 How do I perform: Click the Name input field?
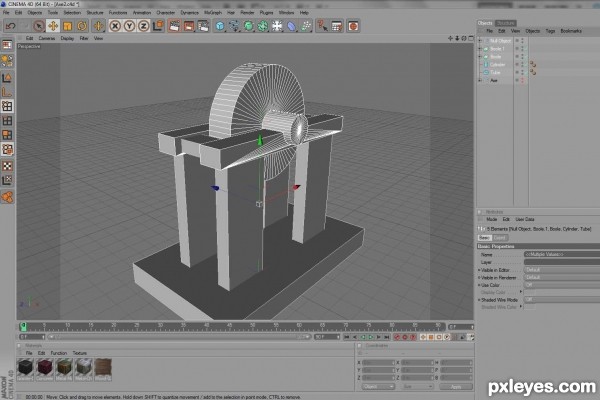[562, 254]
